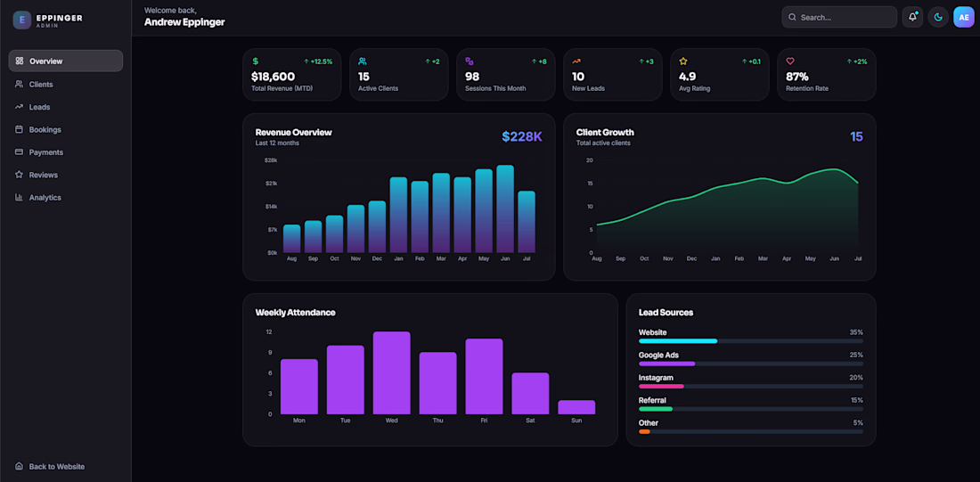This screenshot has width=980, height=482.
Task: Click inside the Search input field
Action: (x=839, y=18)
